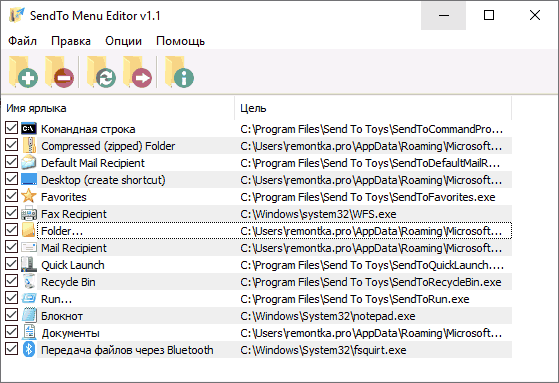
Task: Click the SendToFavorites.exe target path
Action: pos(368,197)
